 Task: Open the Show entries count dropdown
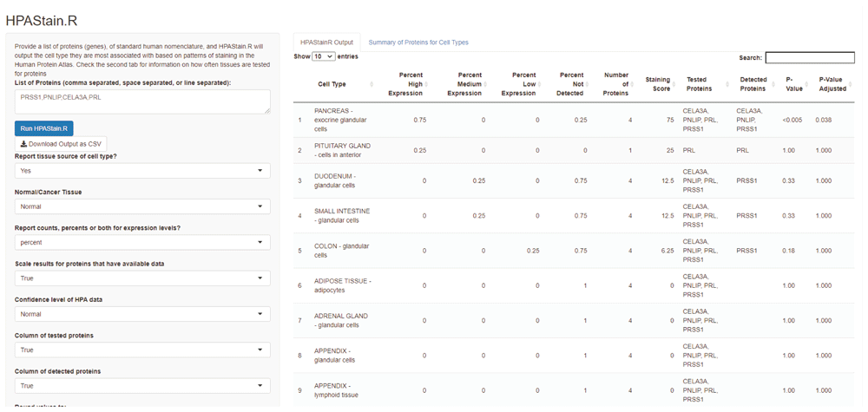tap(323, 56)
